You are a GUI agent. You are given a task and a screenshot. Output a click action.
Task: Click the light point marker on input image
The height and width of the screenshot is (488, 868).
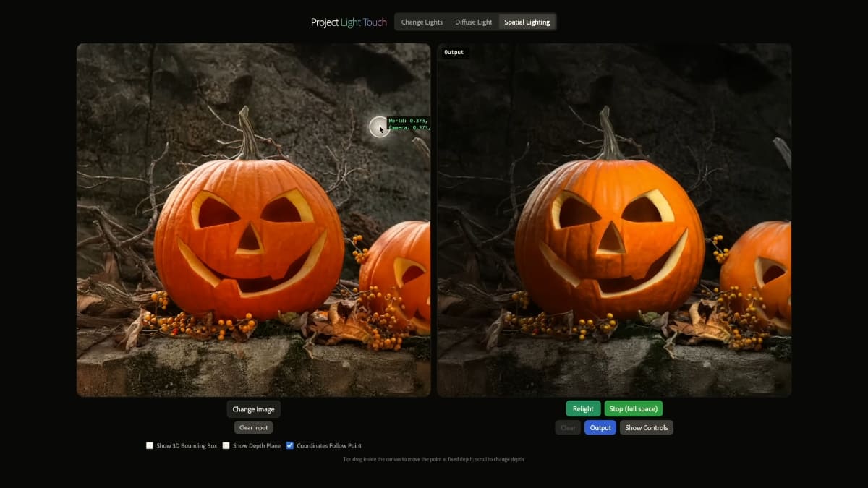380,127
